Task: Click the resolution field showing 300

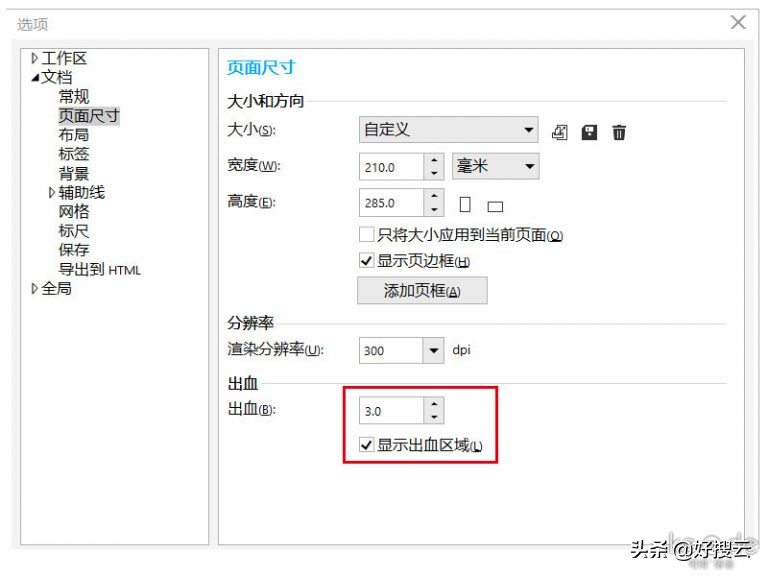Action: tap(391, 351)
